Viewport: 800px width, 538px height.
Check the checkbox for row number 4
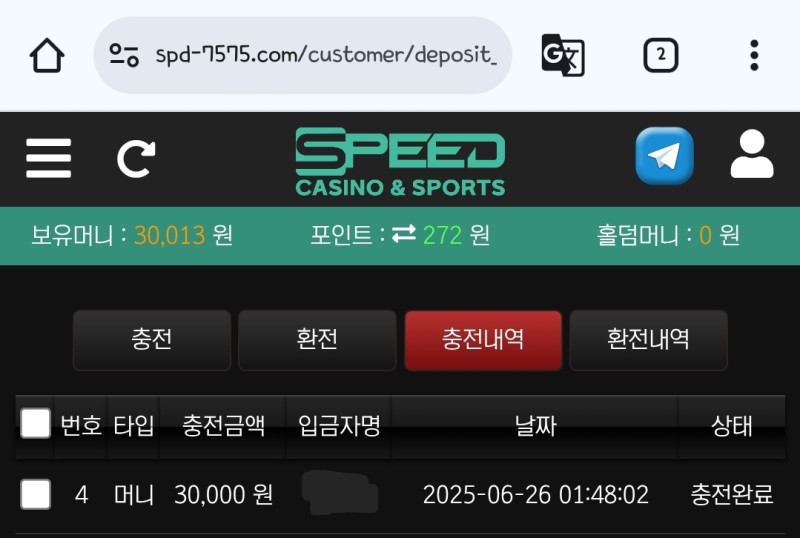(35, 494)
